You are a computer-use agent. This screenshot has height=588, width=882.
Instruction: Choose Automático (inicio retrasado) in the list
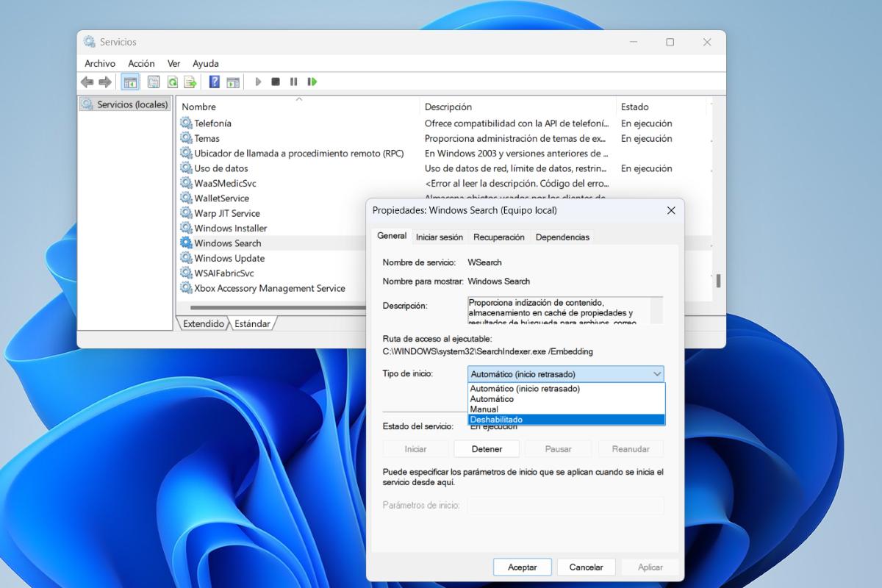[x=566, y=389]
